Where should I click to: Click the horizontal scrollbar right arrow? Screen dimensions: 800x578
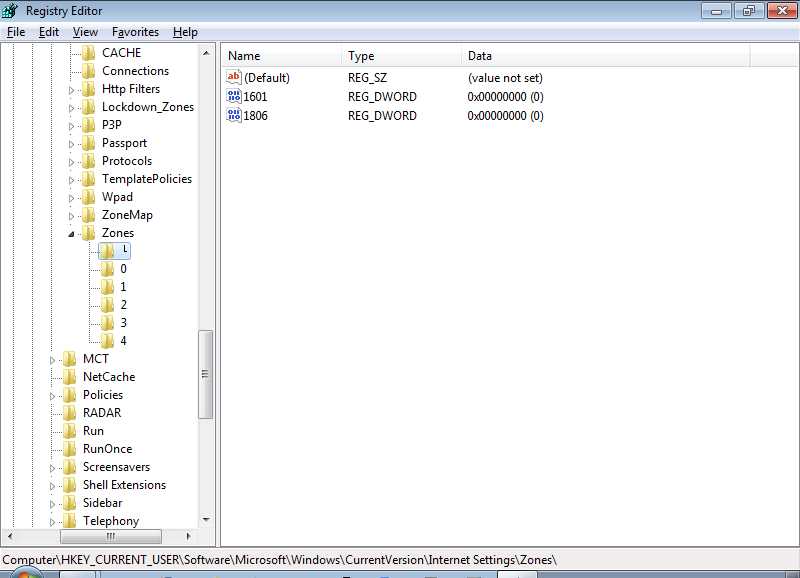[188, 536]
